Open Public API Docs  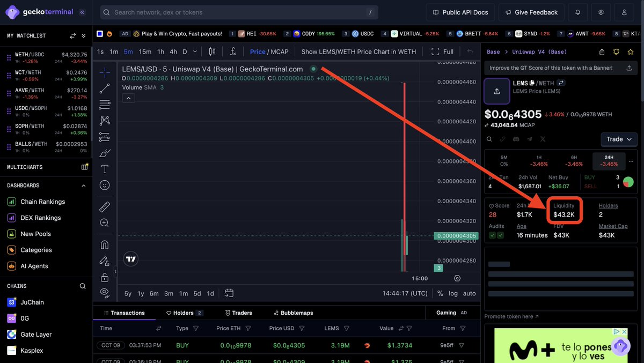coord(459,12)
